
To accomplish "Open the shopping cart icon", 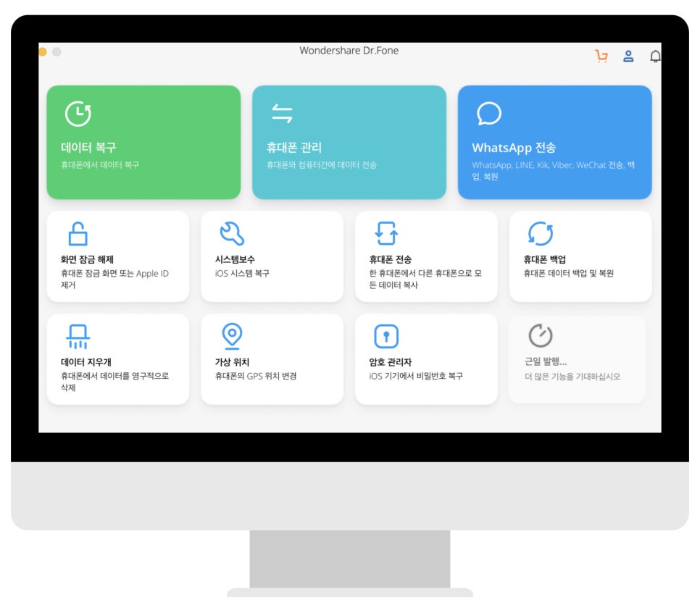I will click(601, 56).
